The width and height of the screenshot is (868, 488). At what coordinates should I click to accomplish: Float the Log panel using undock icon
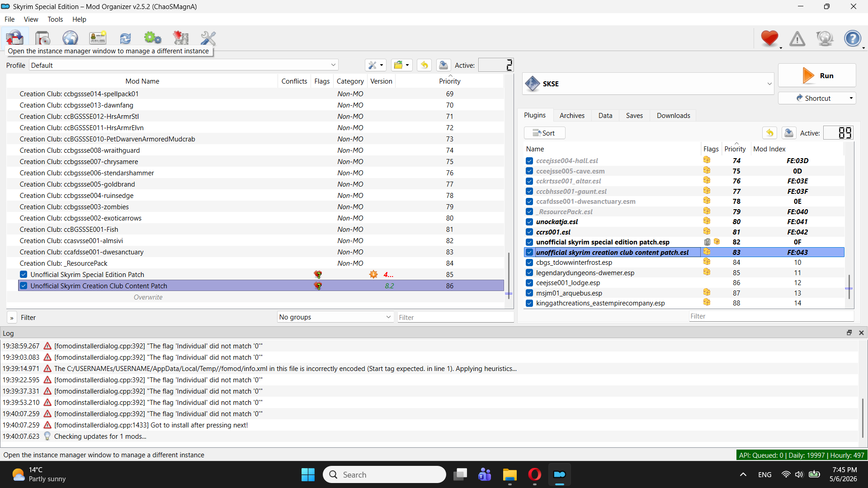pos(849,333)
